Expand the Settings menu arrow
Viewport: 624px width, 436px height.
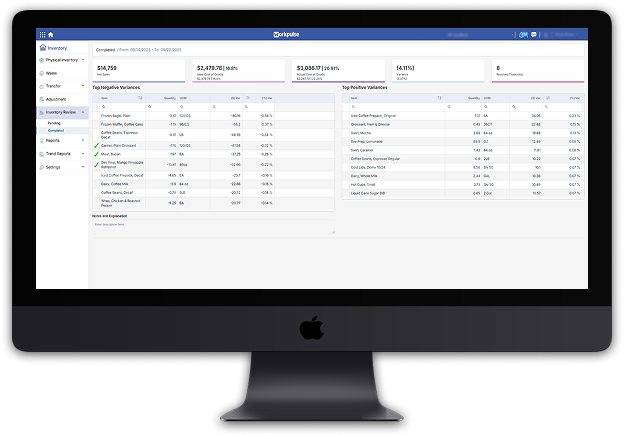click(83, 167)
